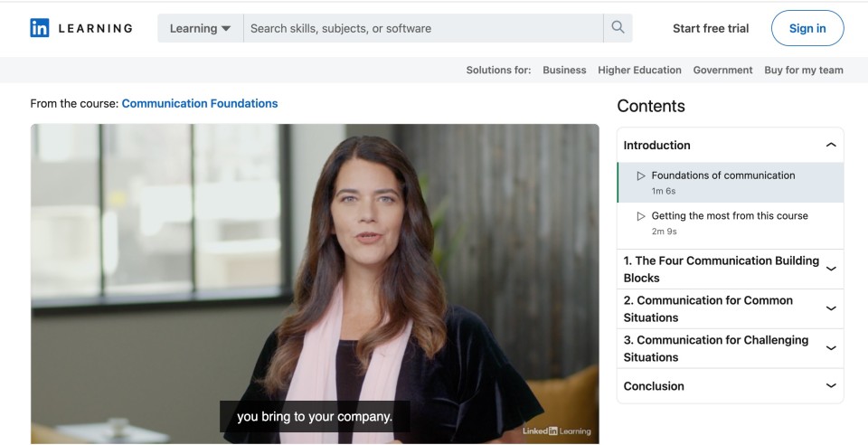Open the Learning dropdown in search bar

(201, 28)
